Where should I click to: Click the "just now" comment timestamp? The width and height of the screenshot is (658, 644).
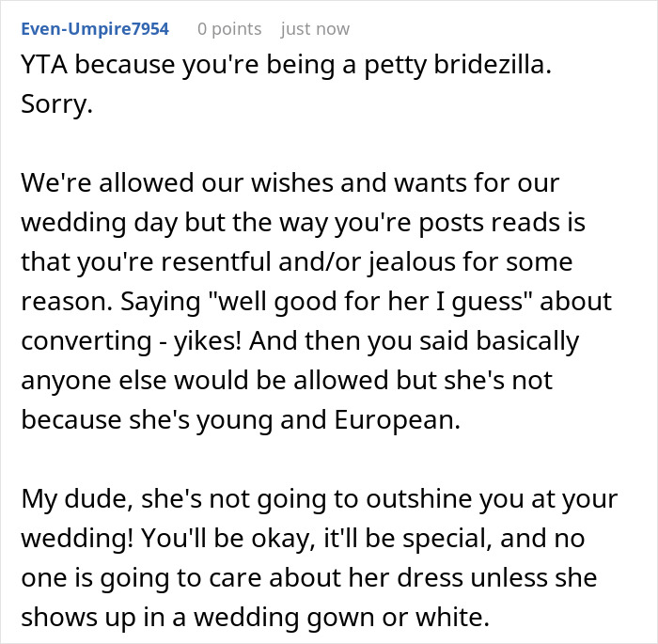tap(315, 29)
